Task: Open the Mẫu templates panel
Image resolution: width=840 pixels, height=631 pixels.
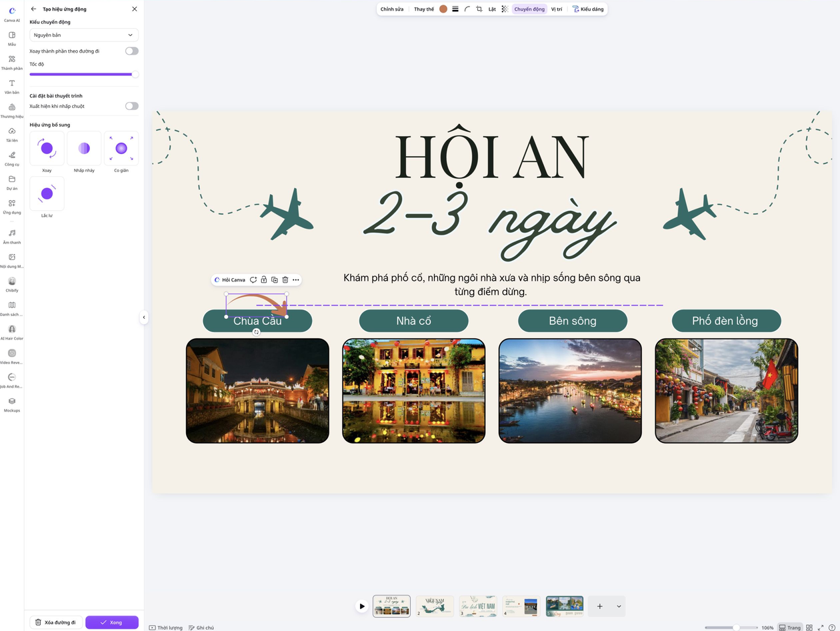Action: pos(12,38)
